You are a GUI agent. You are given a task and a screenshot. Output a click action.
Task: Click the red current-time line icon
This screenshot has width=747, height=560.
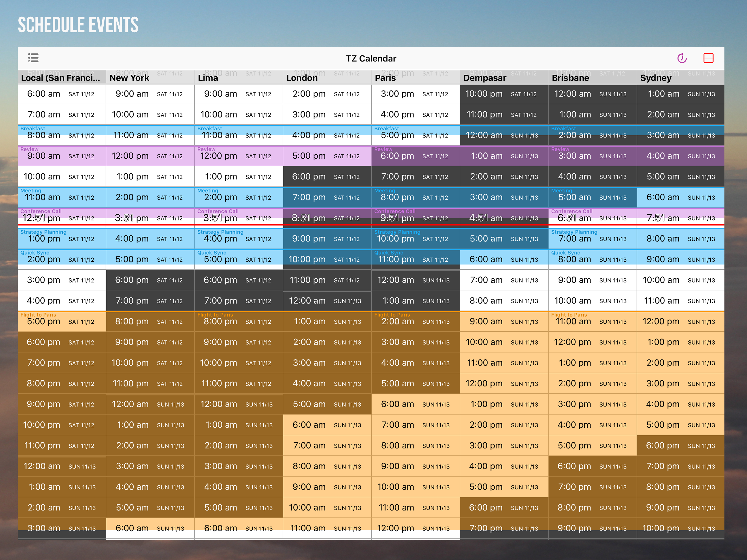[x=708, y=58]
